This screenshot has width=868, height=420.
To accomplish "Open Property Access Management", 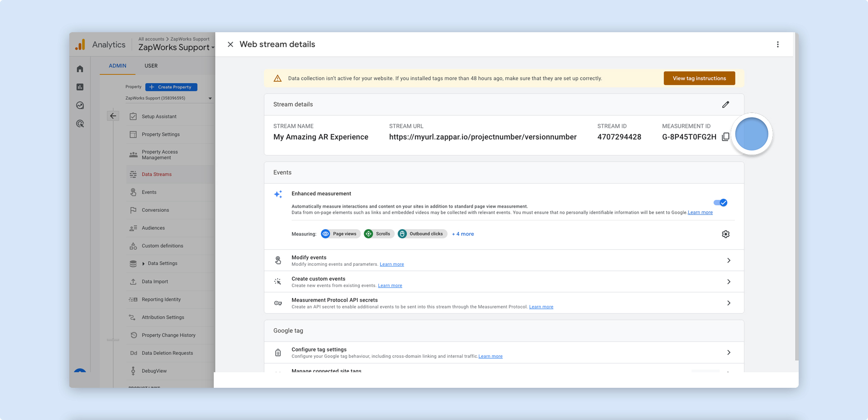I will 159,155.
